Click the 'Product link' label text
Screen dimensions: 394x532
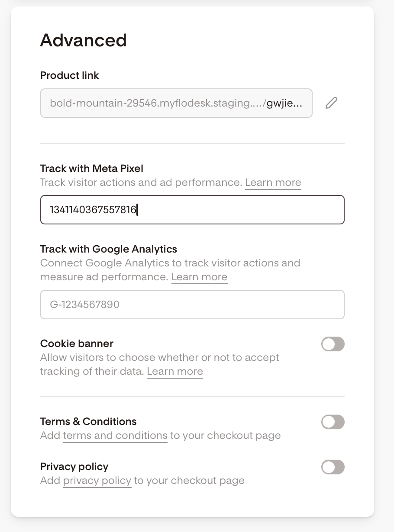70,75
